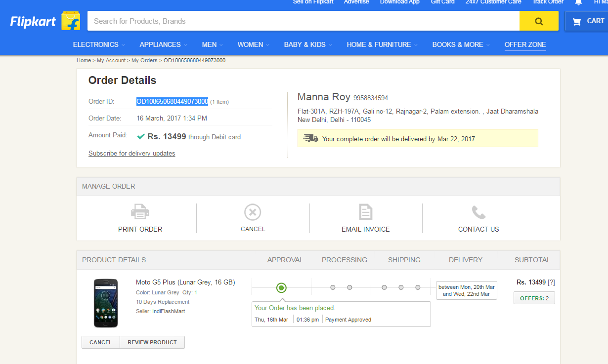Click Subscribe for delivery updates link
The image size is (608, 364).
coord(131,153)
